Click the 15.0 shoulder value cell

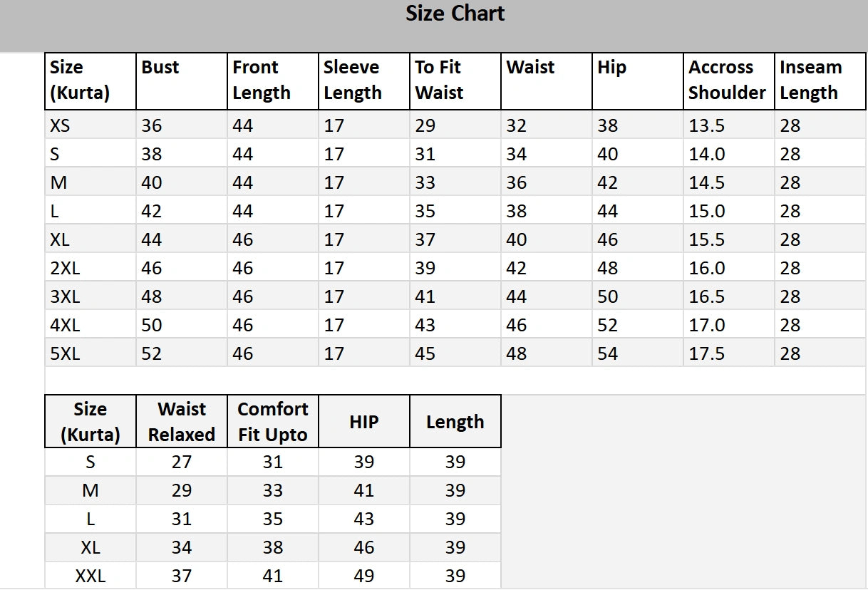706,212
